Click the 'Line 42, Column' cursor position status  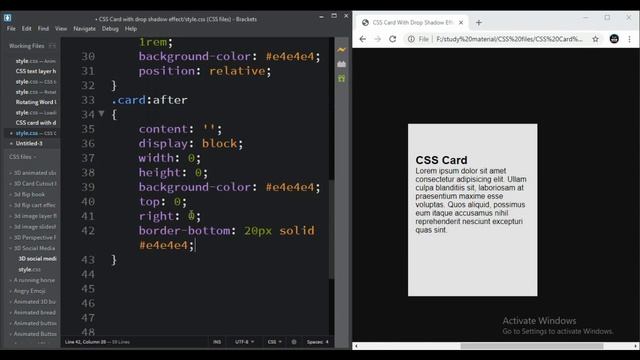pyautogui.click(x=85, y=342)
